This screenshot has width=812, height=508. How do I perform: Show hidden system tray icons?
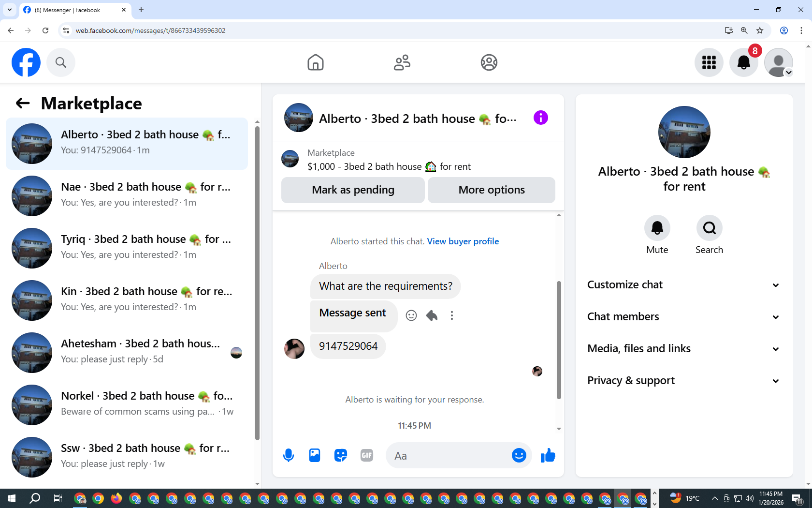(714, 498)
